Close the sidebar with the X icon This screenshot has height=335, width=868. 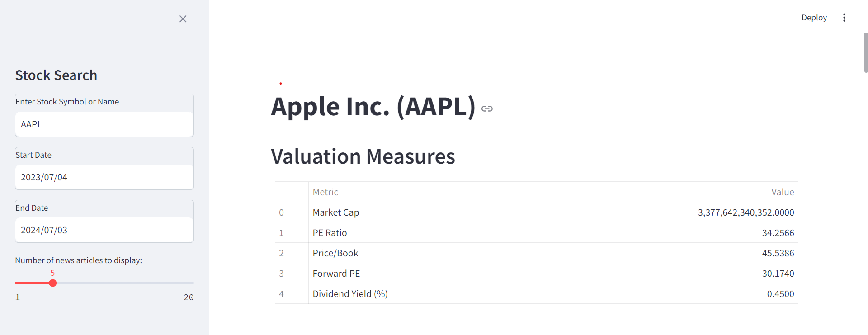pyautogui.click(x=183, y=19)
